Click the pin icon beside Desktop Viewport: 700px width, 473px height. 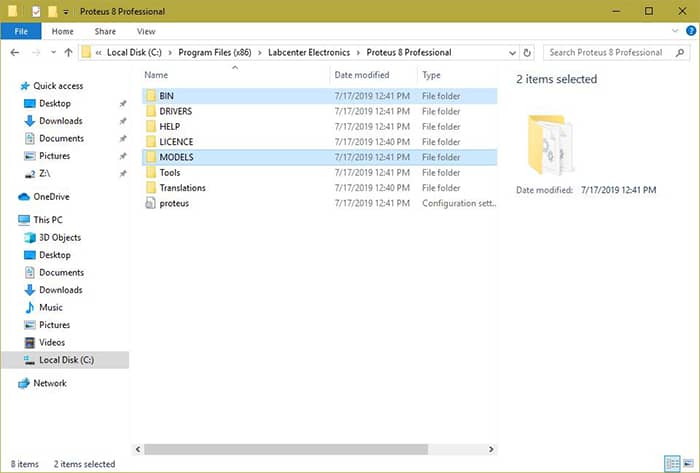[x=123, y=104]
